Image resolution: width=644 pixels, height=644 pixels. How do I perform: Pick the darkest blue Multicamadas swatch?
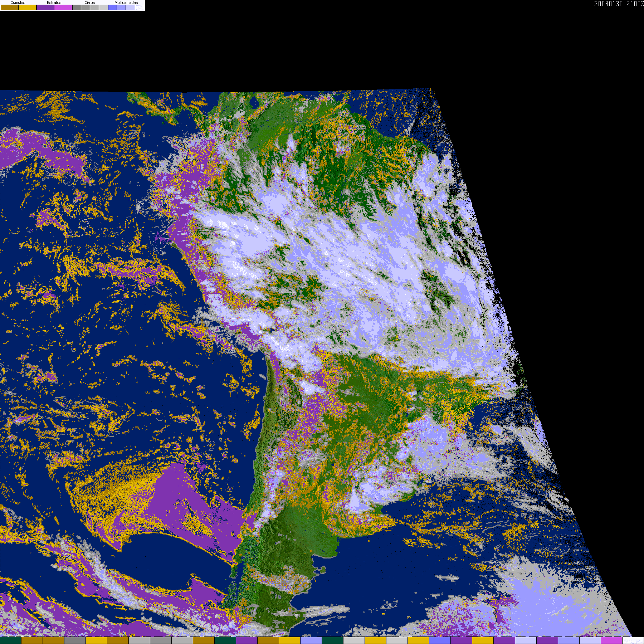(112, 8)
